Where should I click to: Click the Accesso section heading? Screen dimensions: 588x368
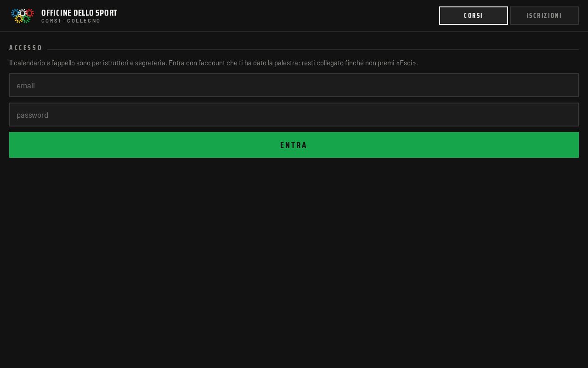tap(26, 48)
